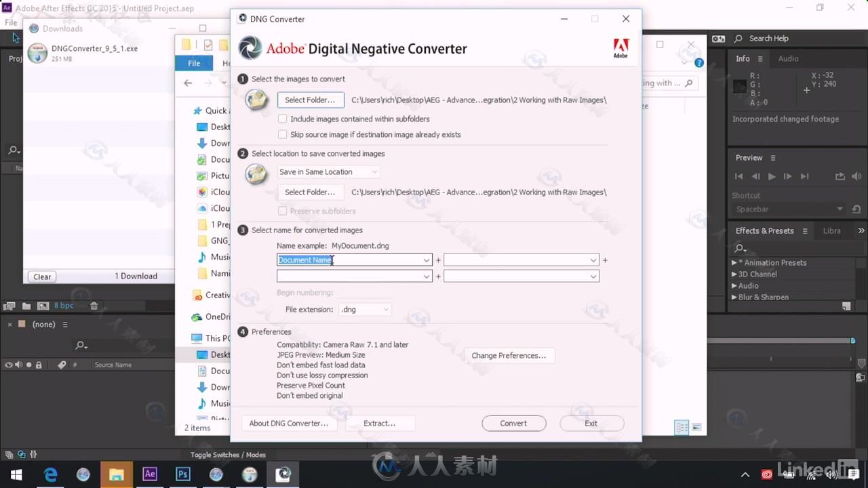Select OneDrive in File Explorer sidebar

211,317
